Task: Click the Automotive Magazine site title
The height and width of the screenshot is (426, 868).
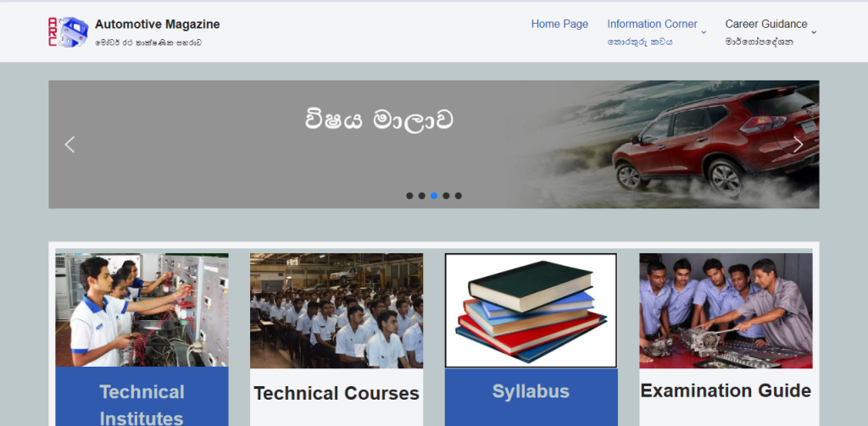Action: [157, 24]
